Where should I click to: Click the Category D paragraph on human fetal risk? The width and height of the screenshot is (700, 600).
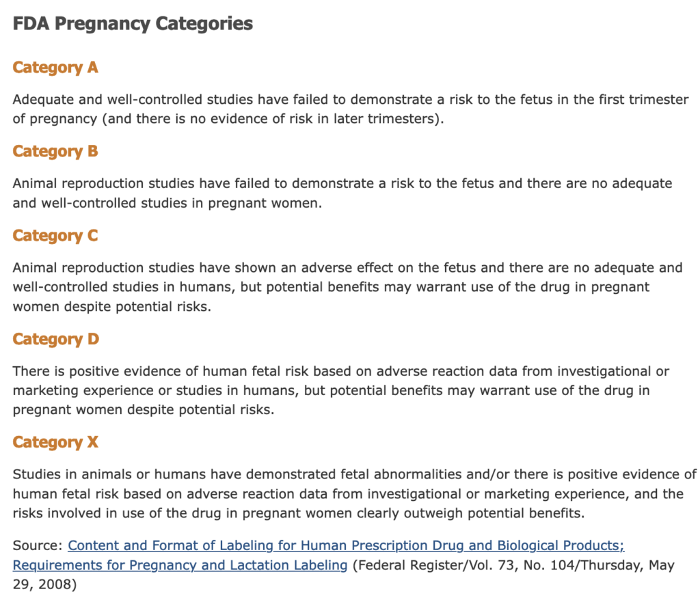point(341,391)
